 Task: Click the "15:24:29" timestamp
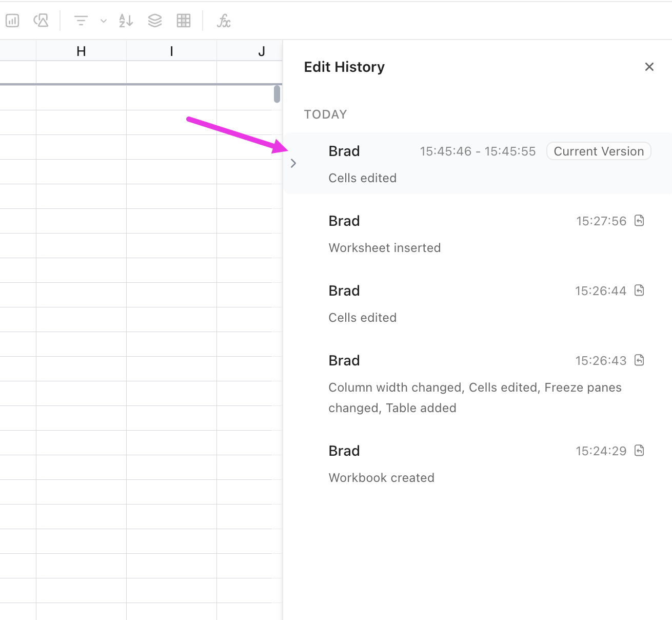pos(601,451)
